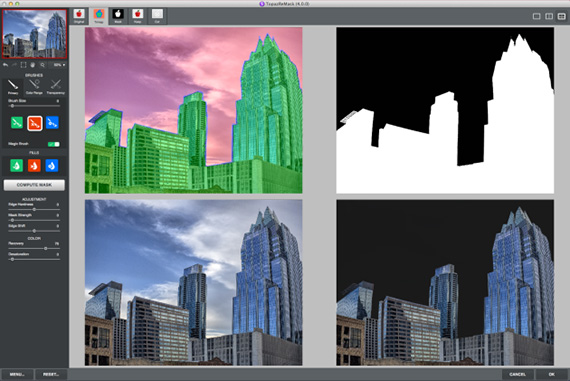Click the red cut fill bucket
The image size is (570, 381).
point(34,166)
